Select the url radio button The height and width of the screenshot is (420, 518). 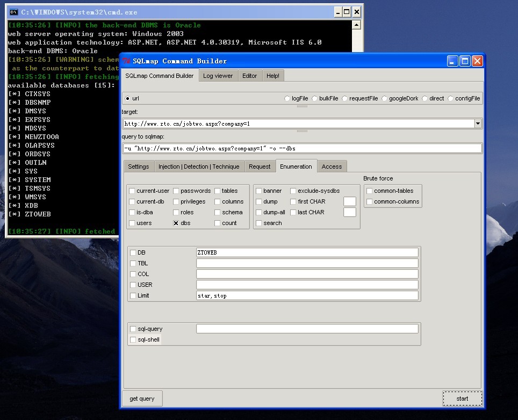click(x=127, y=98)
